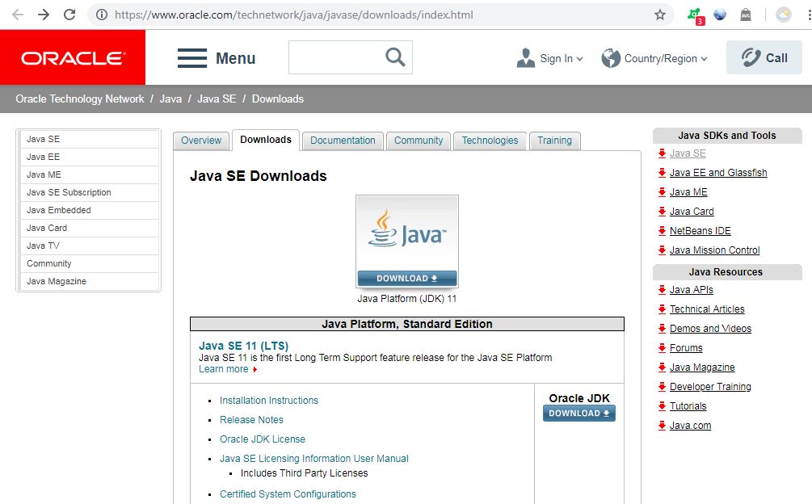Image resolution: width=812 pixels, height=504 pixels.
Task: Click the Oracle logo
Action: point(73,57)
